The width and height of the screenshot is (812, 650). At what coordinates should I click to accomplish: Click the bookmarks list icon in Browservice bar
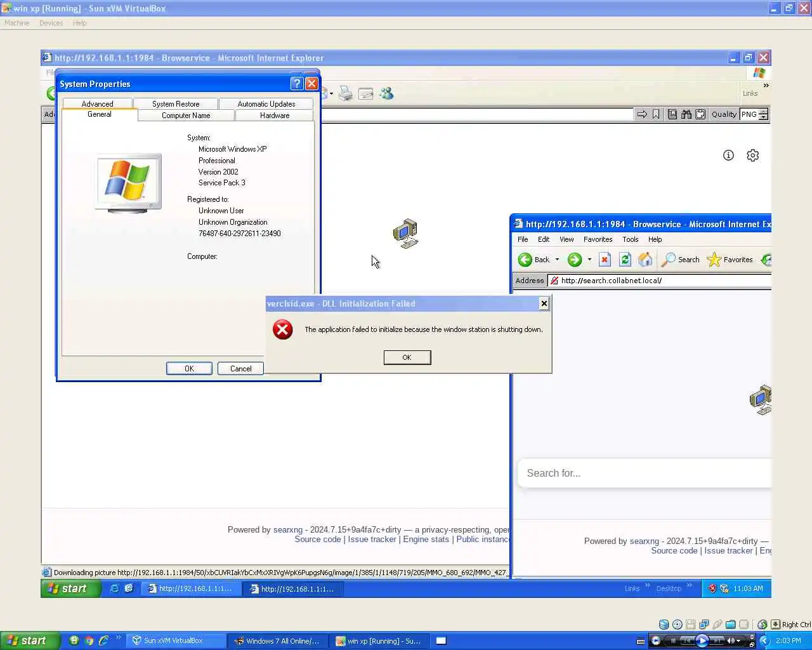tap(672, 114)
